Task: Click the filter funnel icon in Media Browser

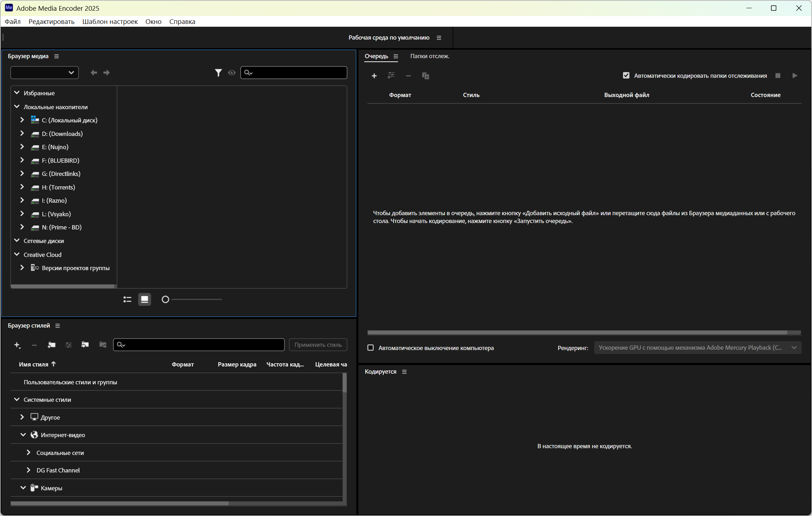Action: pos(218,73)
